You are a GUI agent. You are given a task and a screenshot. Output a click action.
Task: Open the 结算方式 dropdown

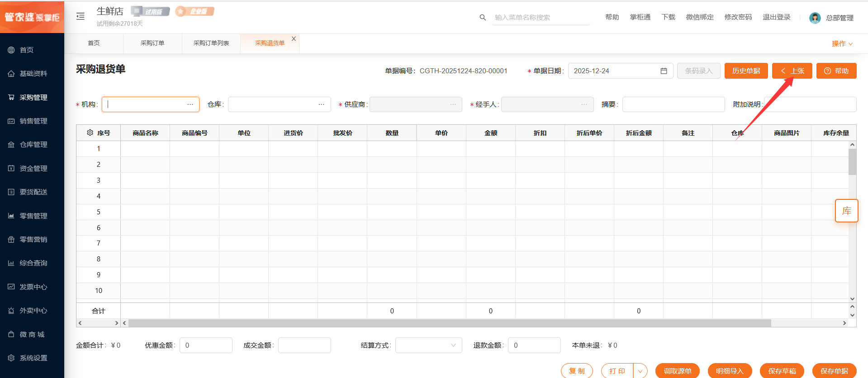[428, 345]
